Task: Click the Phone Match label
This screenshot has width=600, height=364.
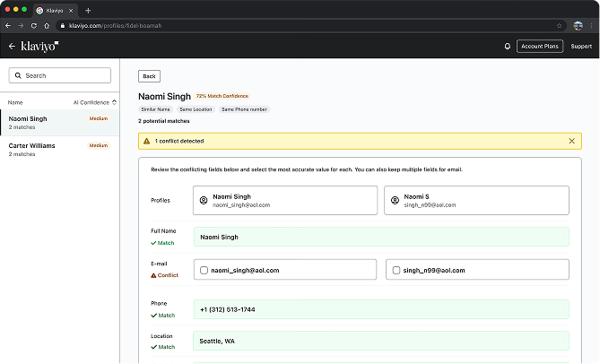Action: (x=163, y=316)
